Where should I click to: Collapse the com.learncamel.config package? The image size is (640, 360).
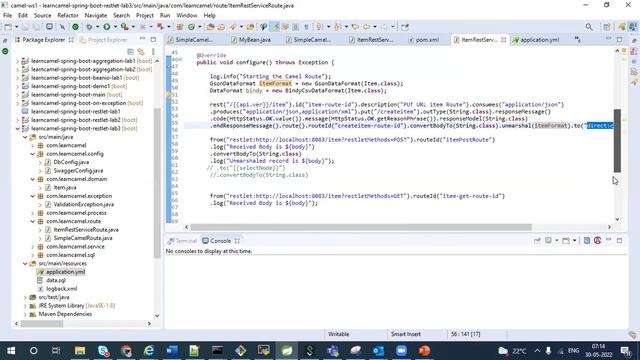pyautogui.click(x=33, y=154)
